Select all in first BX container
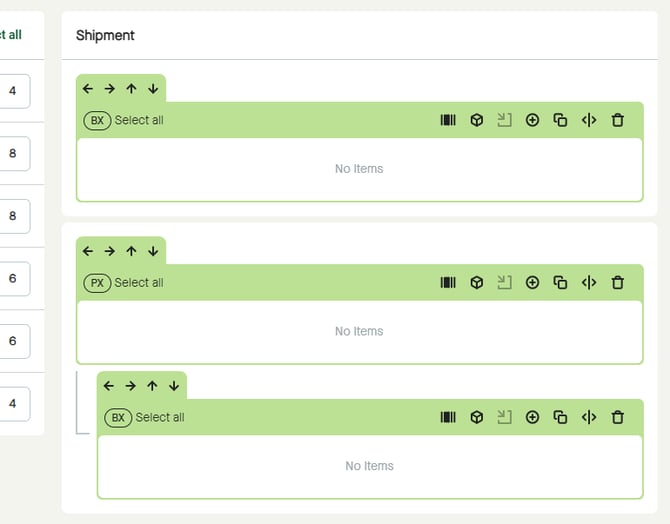Screen dimensions: 670x524 point(139,120)
